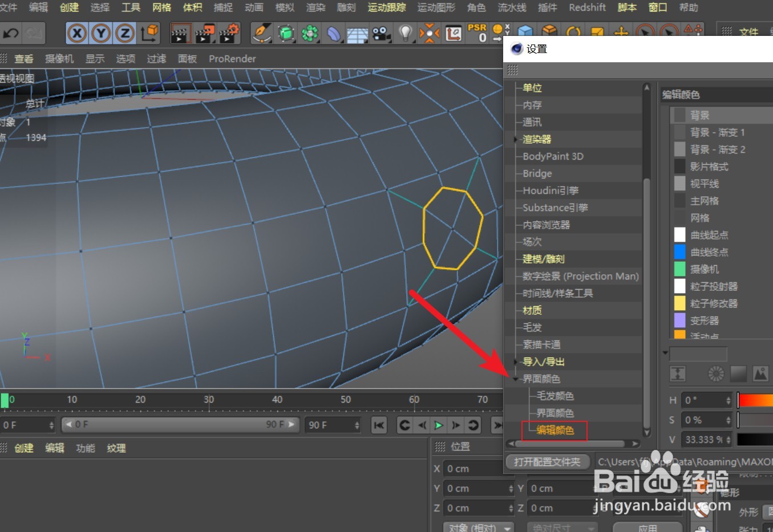Expand the 渲染器 tree item arrow
This screenshot has height=532, width=773.
click(516, 139)
